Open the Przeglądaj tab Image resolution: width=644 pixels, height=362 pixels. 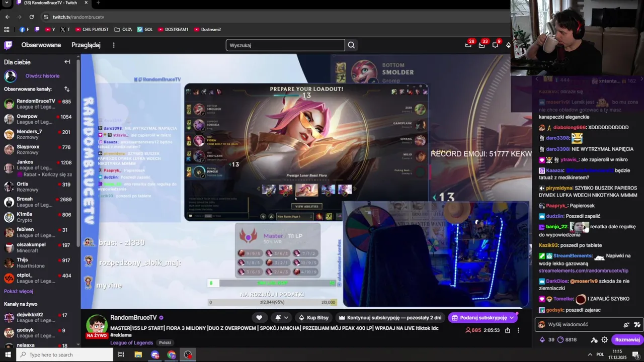(x=86, y=45)
